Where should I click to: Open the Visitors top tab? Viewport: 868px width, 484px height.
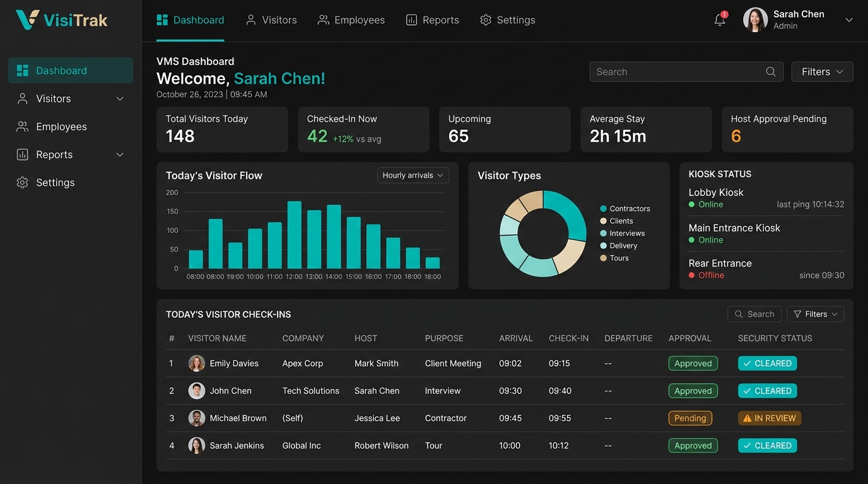tap(271, 20)
